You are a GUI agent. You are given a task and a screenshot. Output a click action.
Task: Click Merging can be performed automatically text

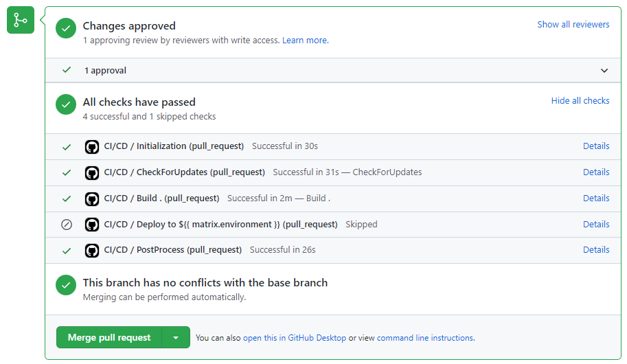pos(164,297)
